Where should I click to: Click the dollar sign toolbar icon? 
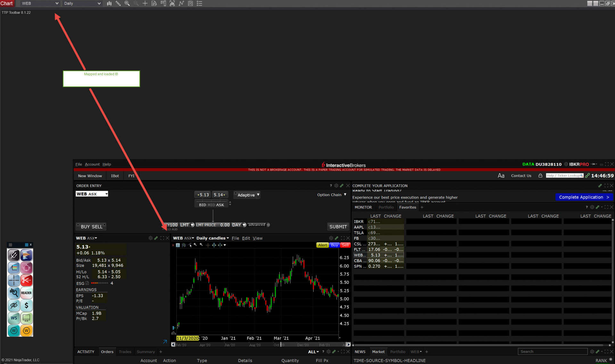[27, 305]
